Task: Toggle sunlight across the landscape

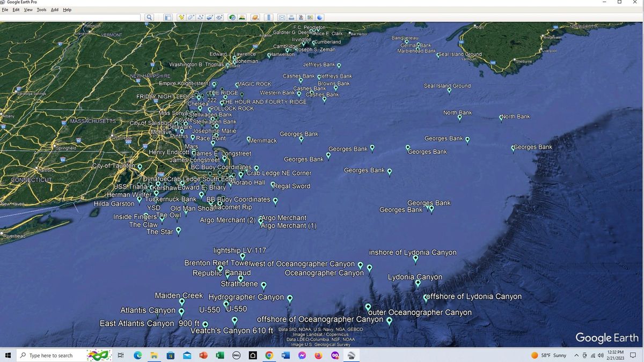Action: (x=241, y=17)
